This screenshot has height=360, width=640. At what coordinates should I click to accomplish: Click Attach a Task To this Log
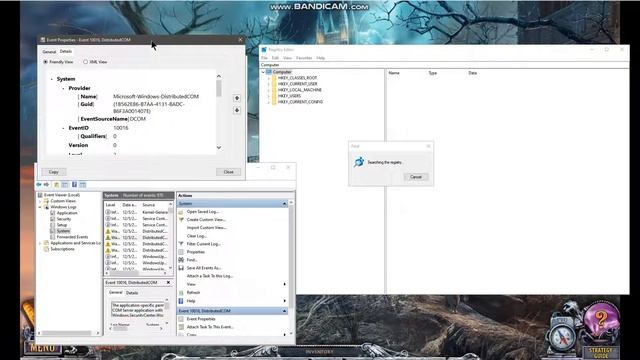(210, 276)
